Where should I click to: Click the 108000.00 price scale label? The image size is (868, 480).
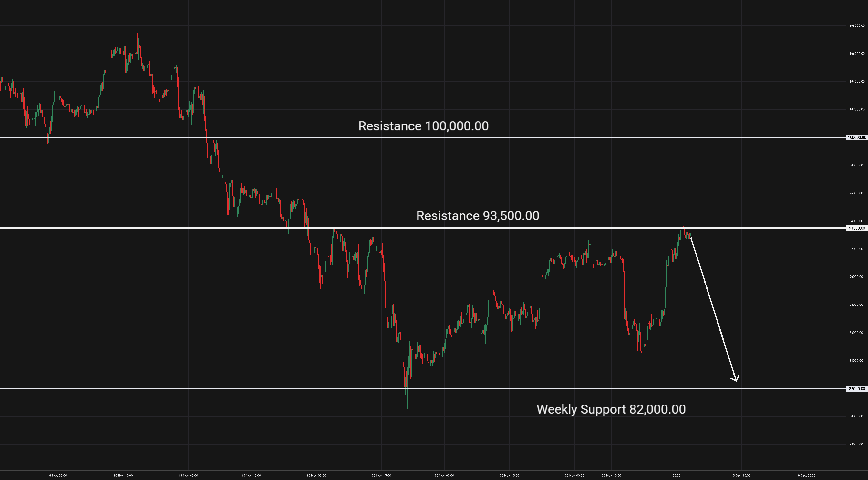tap(857, 25)
